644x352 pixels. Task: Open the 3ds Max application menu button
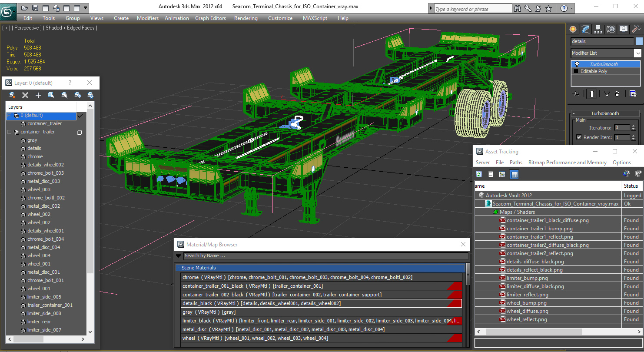8,11
